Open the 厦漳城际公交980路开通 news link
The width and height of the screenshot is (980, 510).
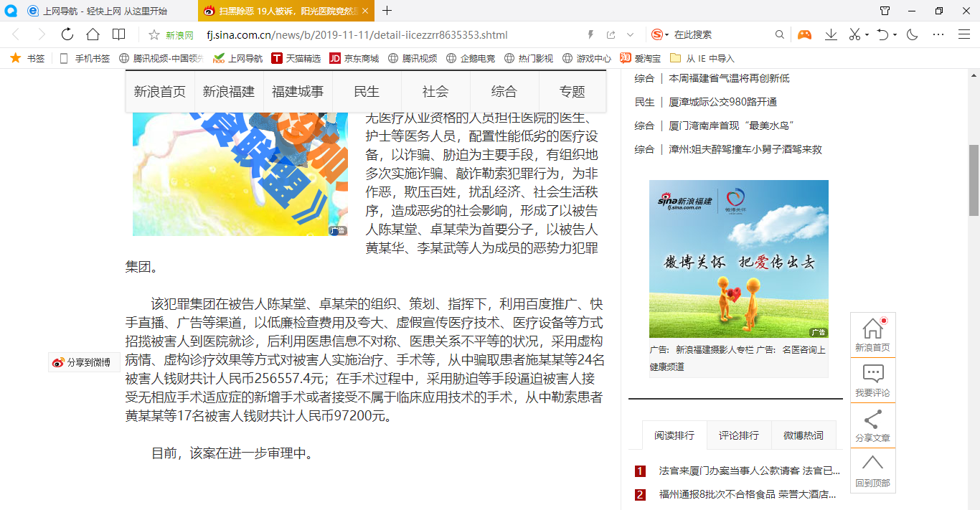click(x=722, y=102)
